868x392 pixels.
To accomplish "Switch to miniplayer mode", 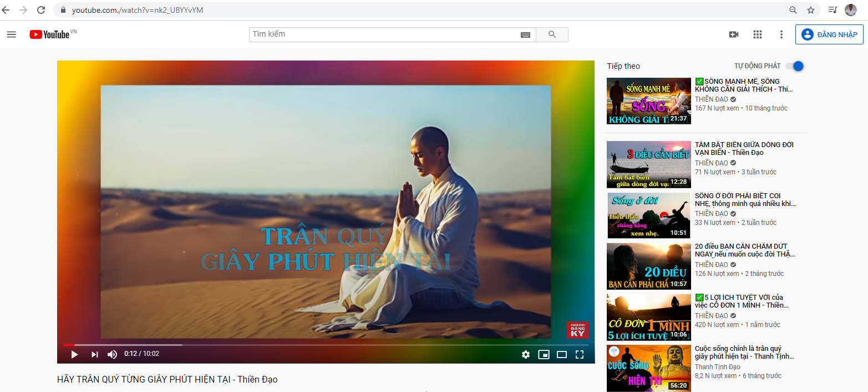I will (544, 354).
